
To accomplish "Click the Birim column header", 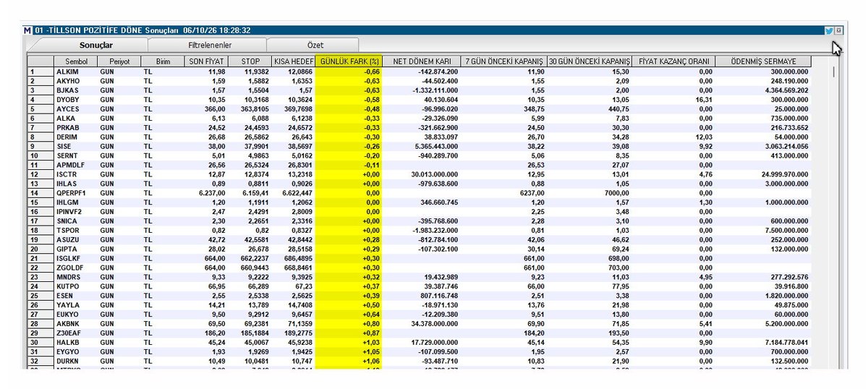I will click(163, 62).
